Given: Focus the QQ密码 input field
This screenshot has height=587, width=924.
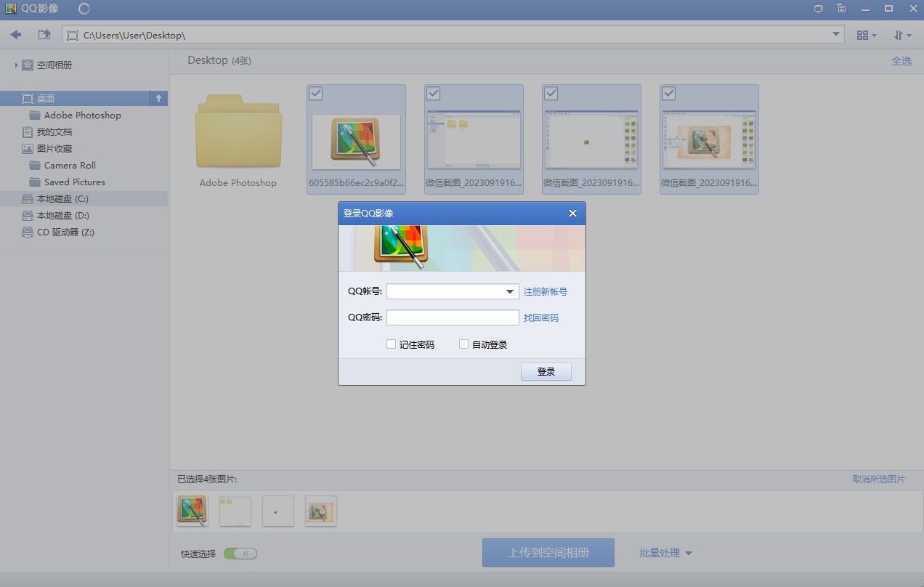Looking at the screenshot, I should tap(453, 317).
